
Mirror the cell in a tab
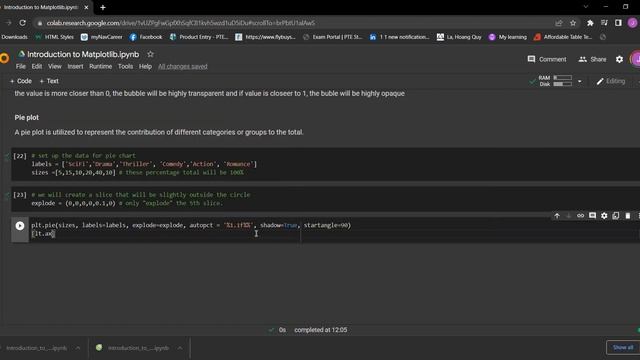616,216
